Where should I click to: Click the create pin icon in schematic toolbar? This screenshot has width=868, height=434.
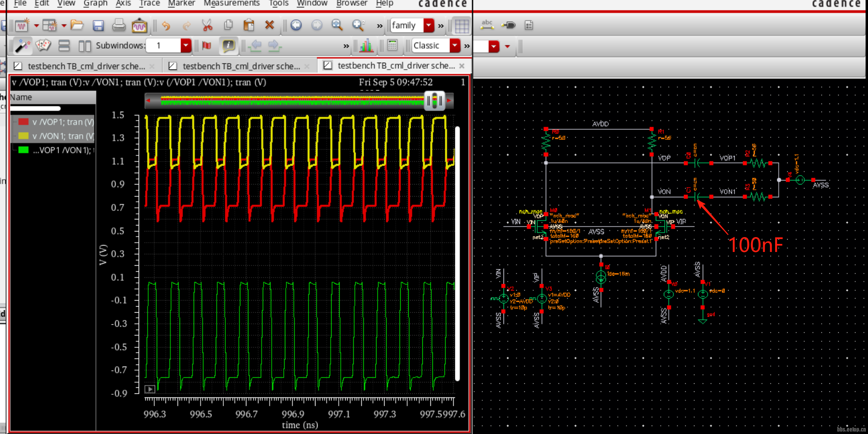pos(508,25)
